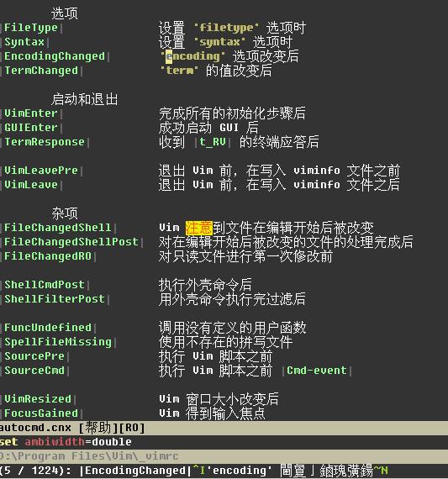Image resolution: width=448 pixels, height=479 pixels.
Task: Open the GUIEnter help tag
Action: (31, 128)
